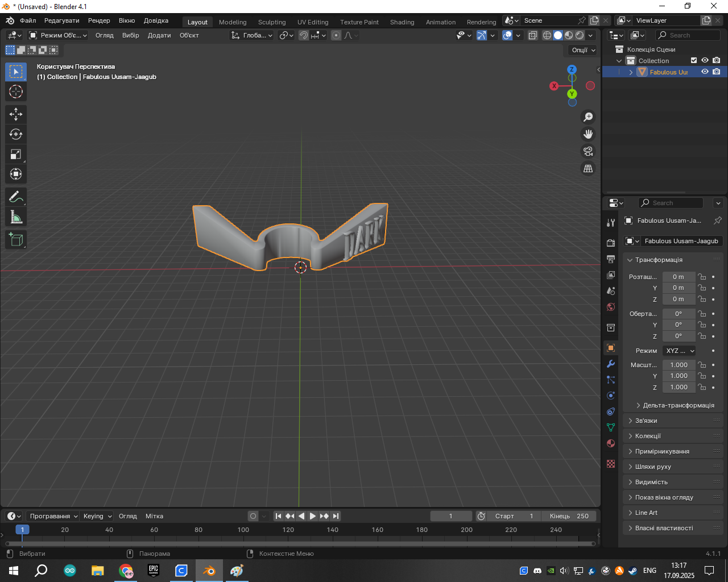The height and width of the screenshot is (582, 728).
Task: Open the rotation mode XYZ dropdown
Action: 679,351
